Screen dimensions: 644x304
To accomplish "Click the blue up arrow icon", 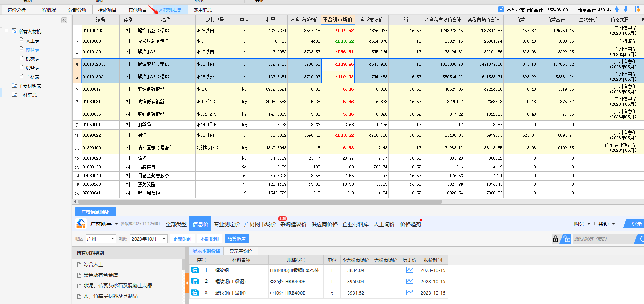I will (x=617, y=9).
